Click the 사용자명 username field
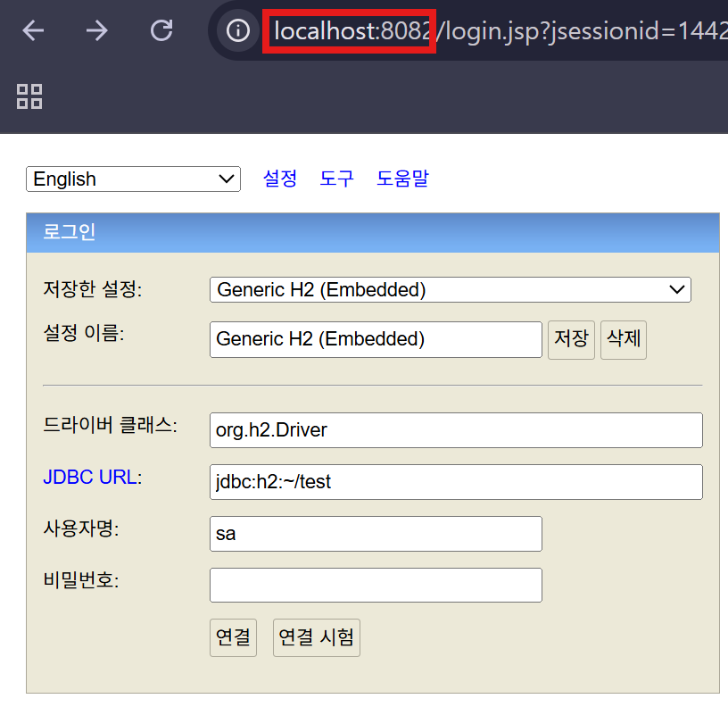 [x=376, y=534]
